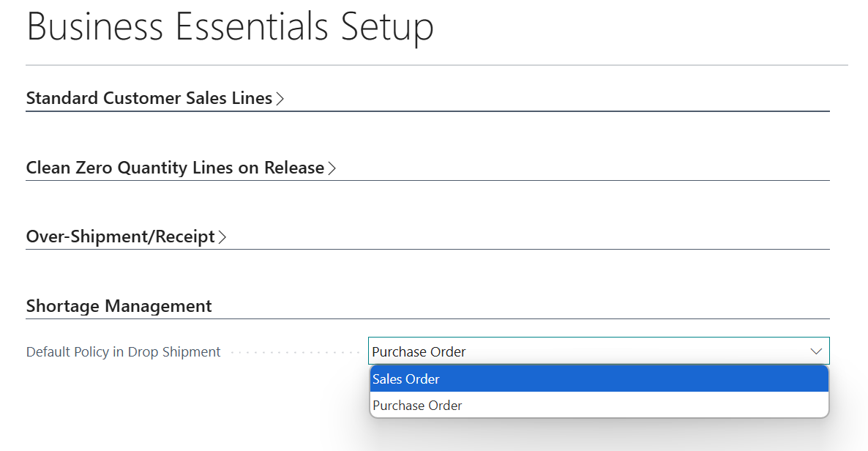Click the Business Essentials Setup page title
The image size is (868, 451).
click(x=230, y=26)
